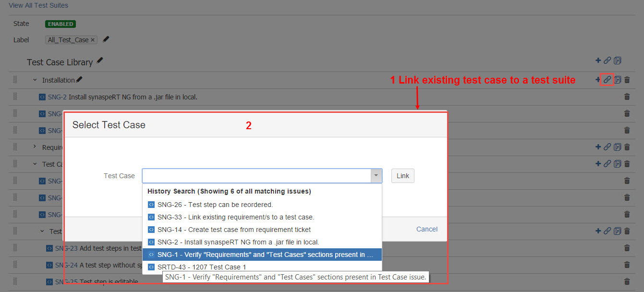Link existing test case to Installation suite

(x=608, y=80)
